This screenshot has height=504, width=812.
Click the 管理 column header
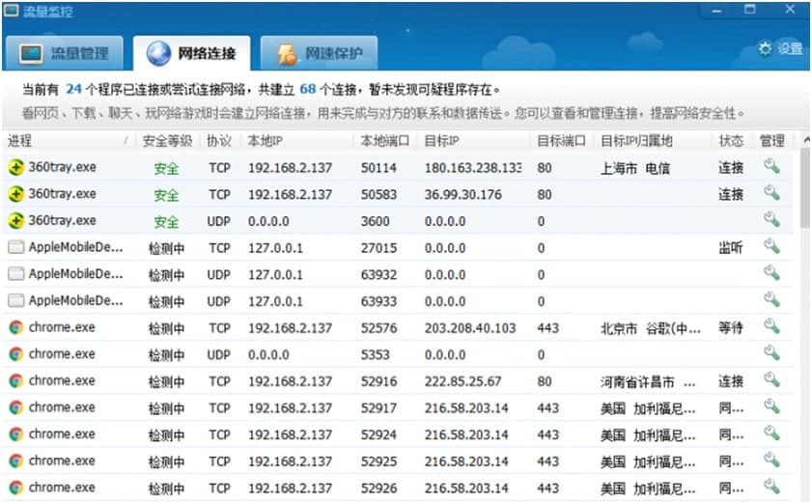pyautogui.click(x=772, y=141)
